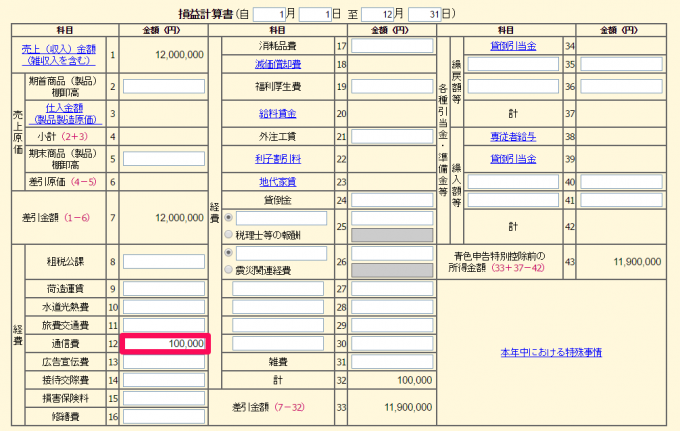This screenshot has width=680, height=431.
Task: Click the custom expense name field in row 25
Action: click(281, 218)
